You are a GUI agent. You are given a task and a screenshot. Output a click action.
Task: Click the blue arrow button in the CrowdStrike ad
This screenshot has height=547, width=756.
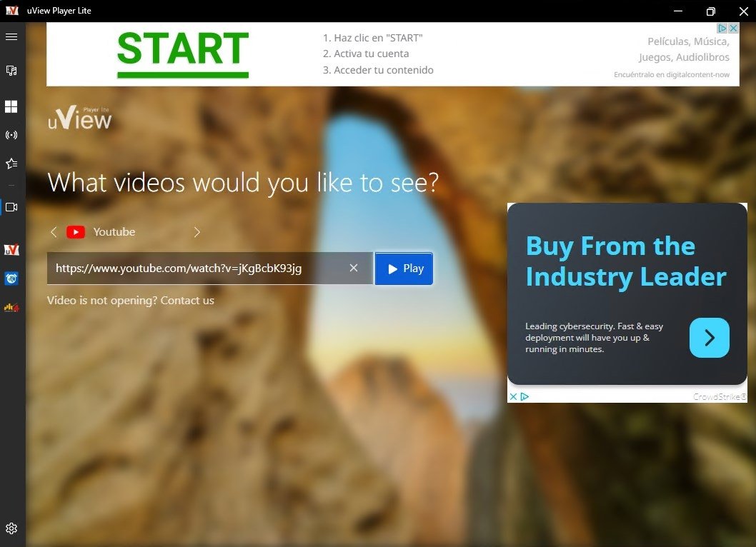point(710,337)
